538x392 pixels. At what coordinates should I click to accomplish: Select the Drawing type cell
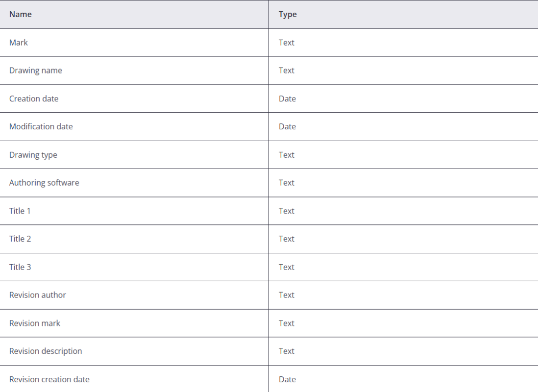coord(33,155)
